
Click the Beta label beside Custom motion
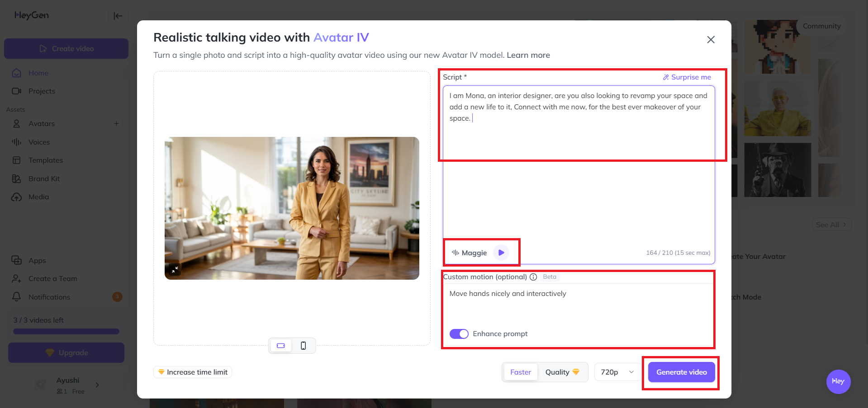(550, 277)
